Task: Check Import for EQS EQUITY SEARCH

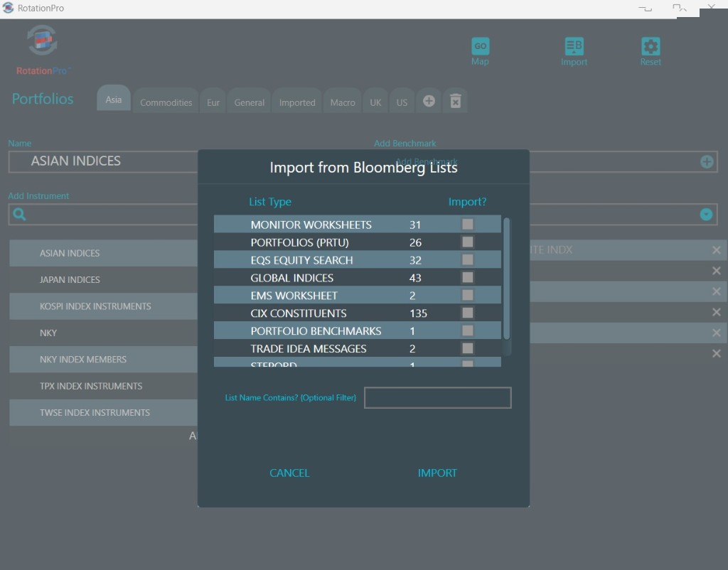Action: pos(468,259)
